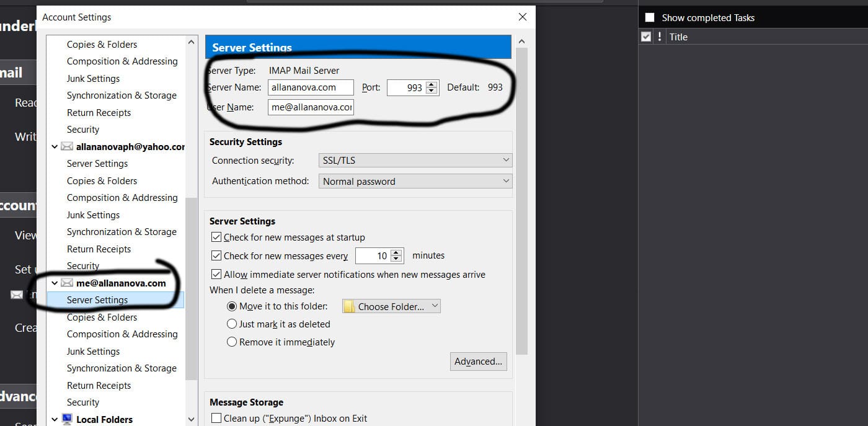
Task: Click the yellow folder icon in Choose Folder
Action: tap(350, 306)
